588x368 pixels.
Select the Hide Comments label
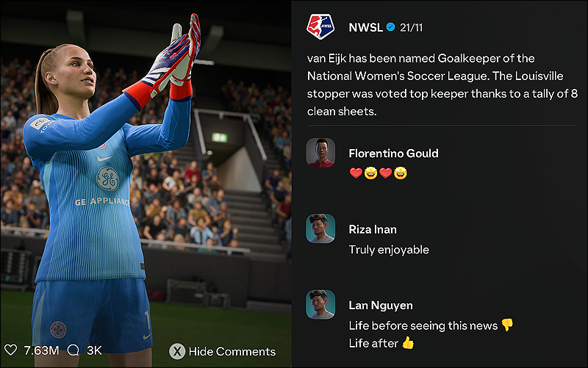point(232,352)
